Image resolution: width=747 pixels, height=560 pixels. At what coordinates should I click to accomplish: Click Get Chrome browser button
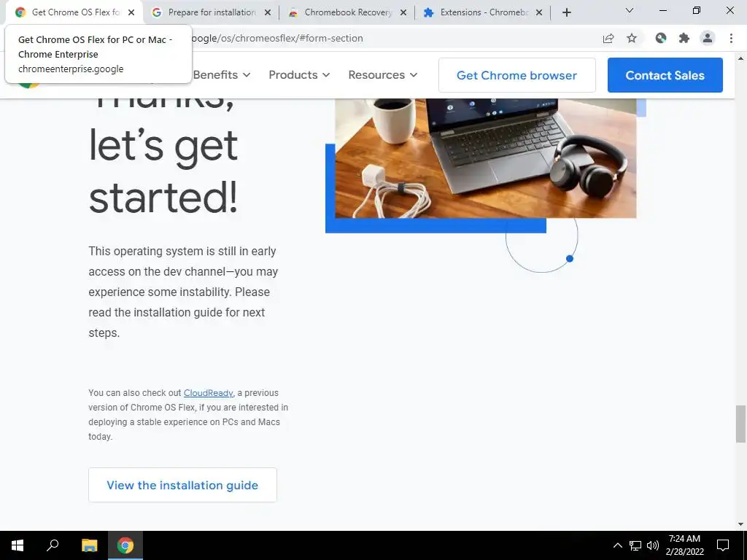[x=517, y=75]
